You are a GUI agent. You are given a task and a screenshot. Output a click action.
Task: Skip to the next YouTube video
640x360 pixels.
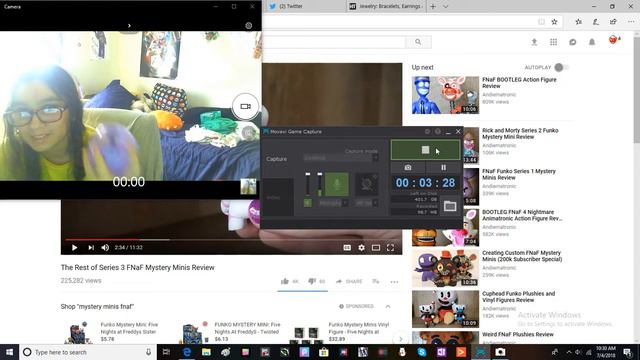tap(91, 247)
